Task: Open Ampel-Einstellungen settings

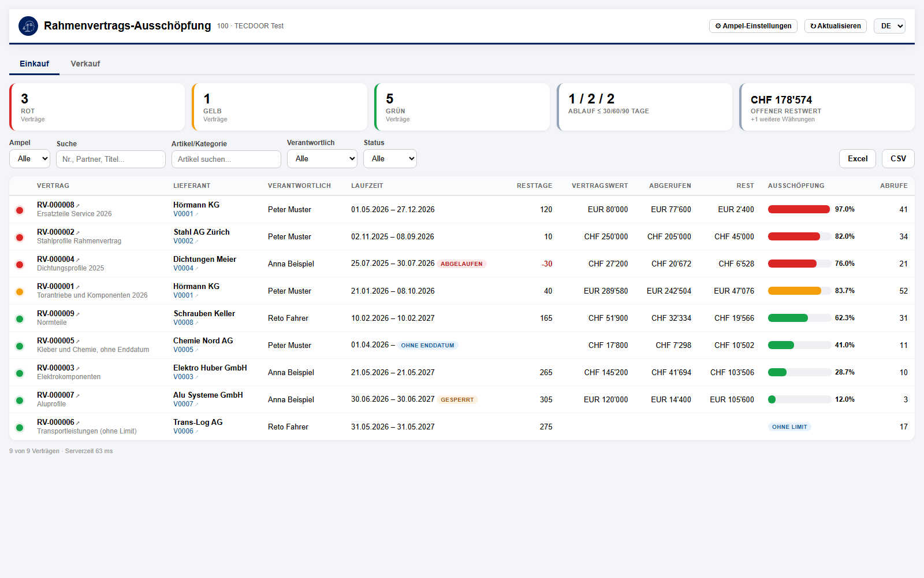Action: click(x=753, y=26)
